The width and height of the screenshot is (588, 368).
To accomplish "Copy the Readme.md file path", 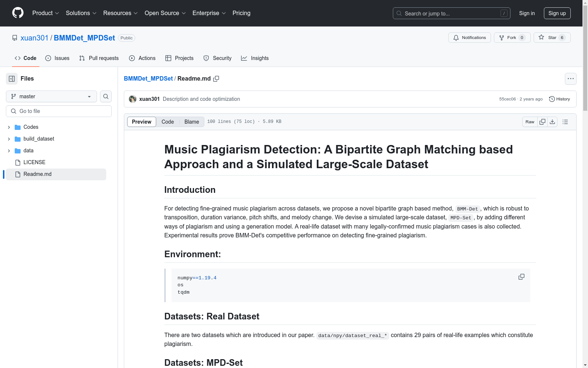I will (x=216, y=79).
